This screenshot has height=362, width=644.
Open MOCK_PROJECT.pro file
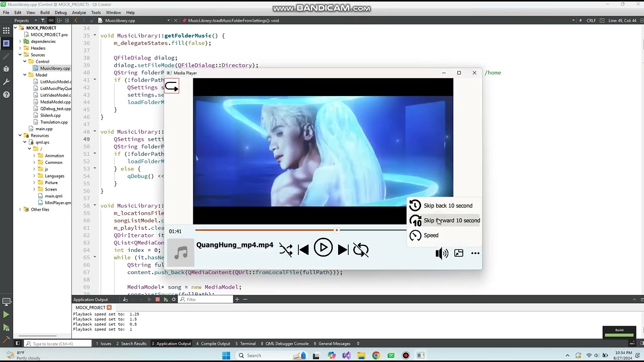click(45, 35)
